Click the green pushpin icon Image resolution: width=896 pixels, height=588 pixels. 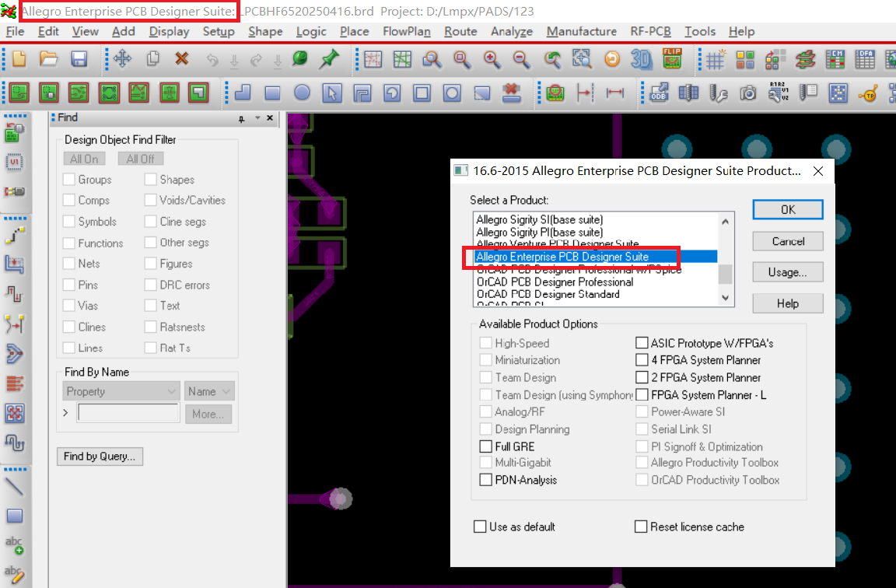pyautogui.click(x=329, y=59)
